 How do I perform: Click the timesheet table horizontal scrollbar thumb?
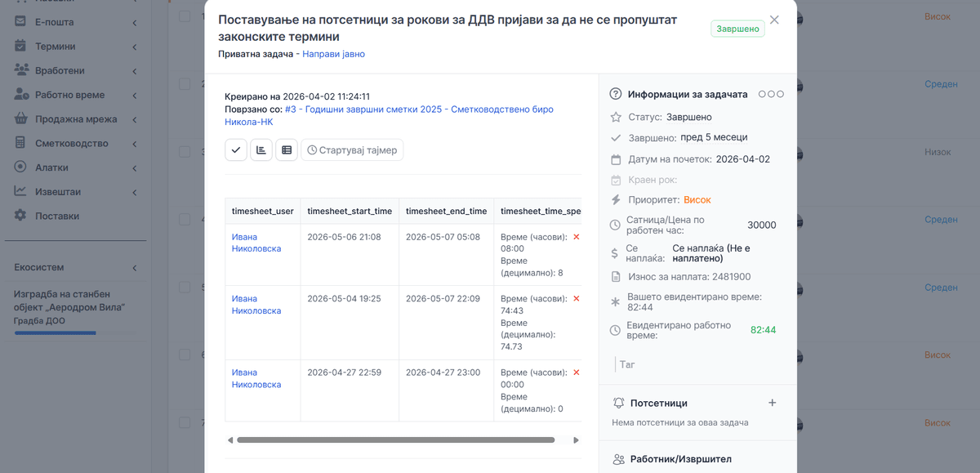coord(395,440)
